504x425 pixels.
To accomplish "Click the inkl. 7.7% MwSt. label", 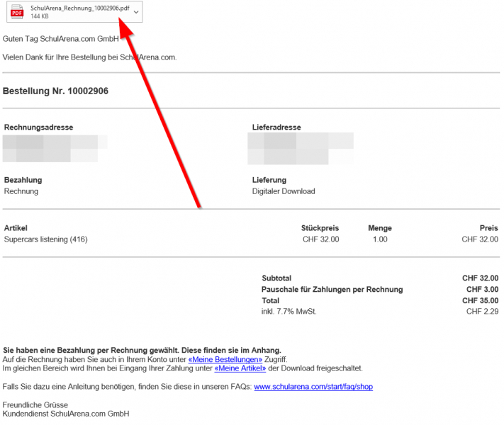I will (289, 311).
